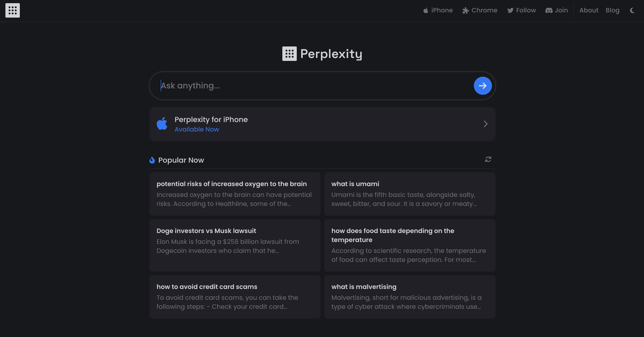The width and height of the screenshot is (644, 337).
Task: Click the Follow link in the header
Action: 521,10
